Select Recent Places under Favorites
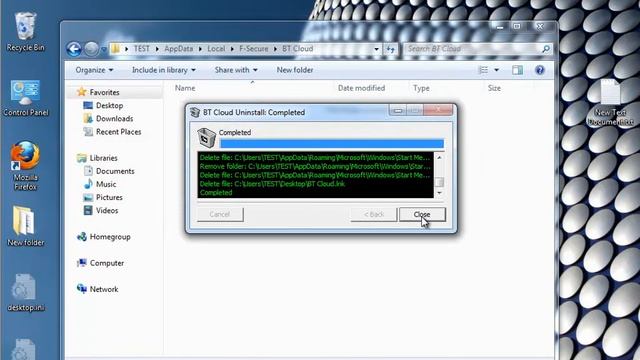 point(118,132)
